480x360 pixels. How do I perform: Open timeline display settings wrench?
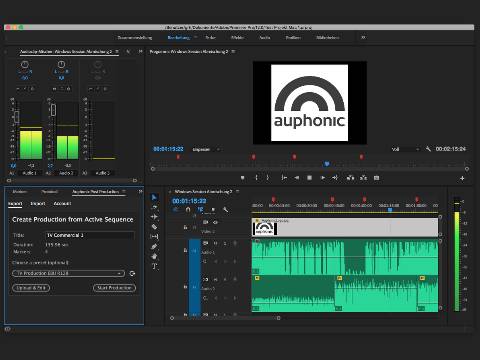tap(226, 210)
